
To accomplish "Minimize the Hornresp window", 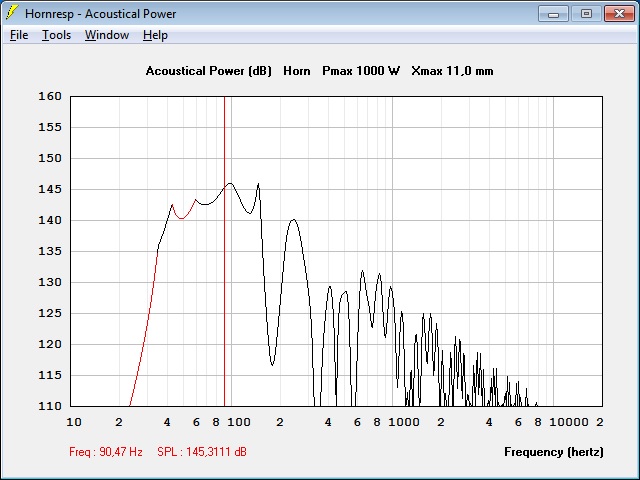I will [x=553, y=14].
